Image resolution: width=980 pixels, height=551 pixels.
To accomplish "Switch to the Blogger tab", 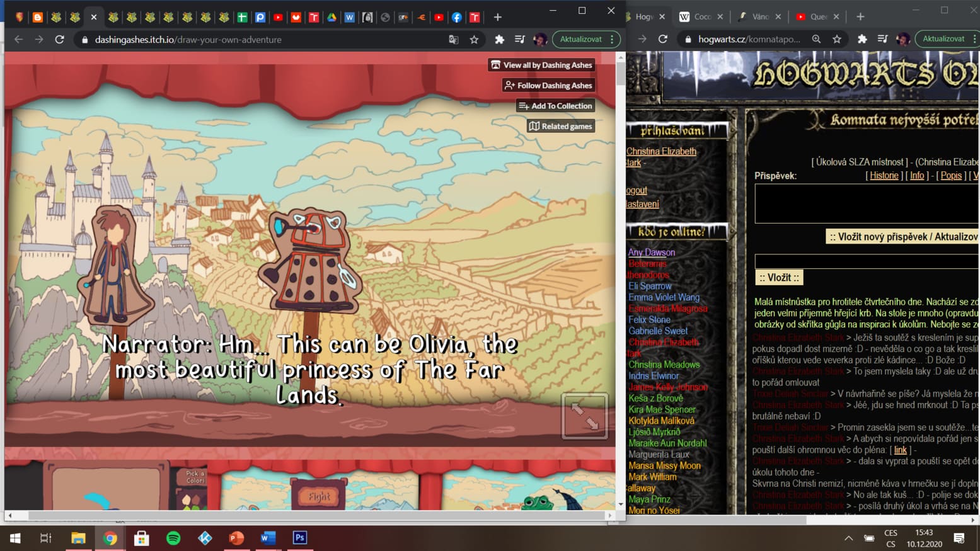I will [x=38, y=17].
